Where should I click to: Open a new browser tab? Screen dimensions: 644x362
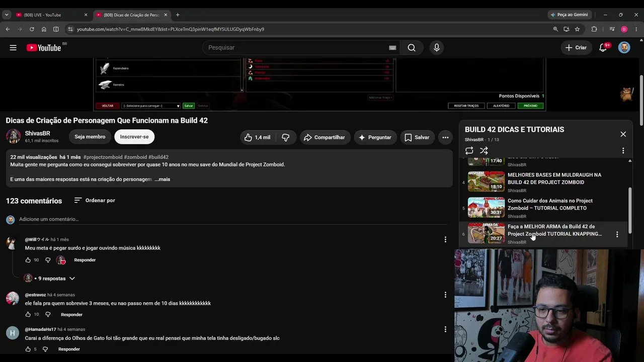coord(178,15)
